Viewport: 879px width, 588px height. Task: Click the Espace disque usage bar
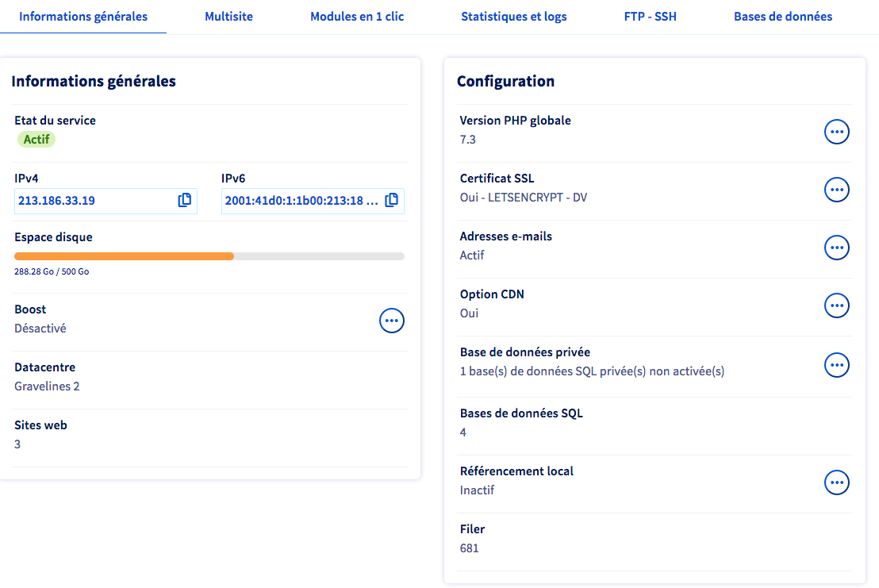(209, 256)
